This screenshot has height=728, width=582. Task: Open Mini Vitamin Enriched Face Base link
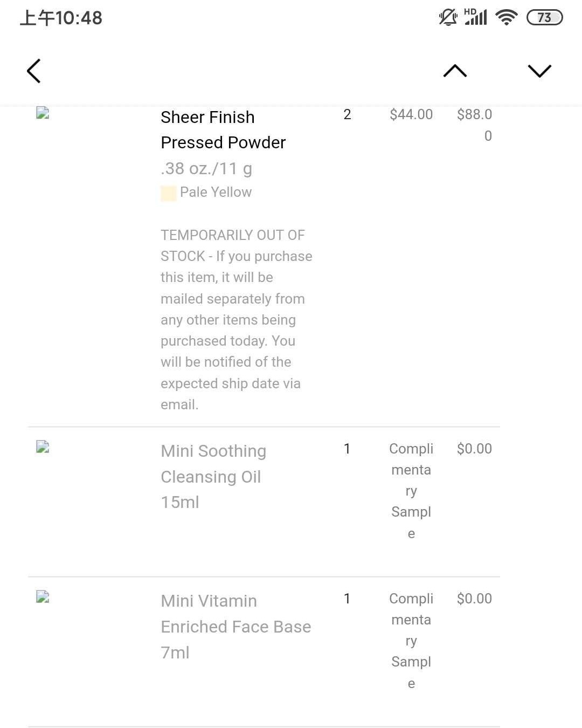point(236,614)
